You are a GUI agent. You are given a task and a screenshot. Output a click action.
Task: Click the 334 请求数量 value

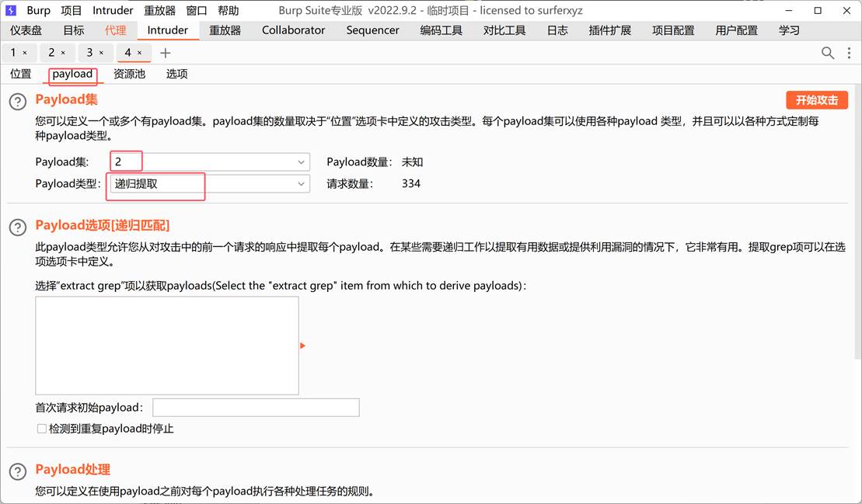pos(410,184)
